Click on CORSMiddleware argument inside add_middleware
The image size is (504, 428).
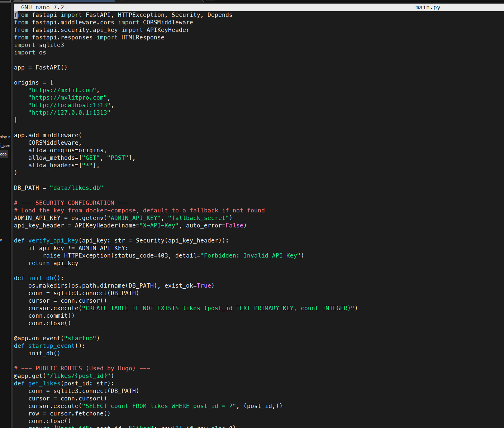tap(54, 143)
